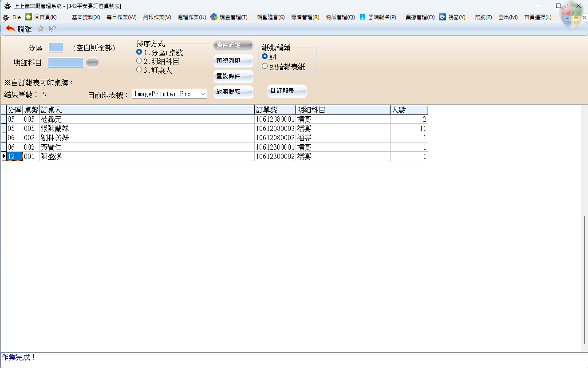Click the 預視列印 button

click(x=233, y=61)
